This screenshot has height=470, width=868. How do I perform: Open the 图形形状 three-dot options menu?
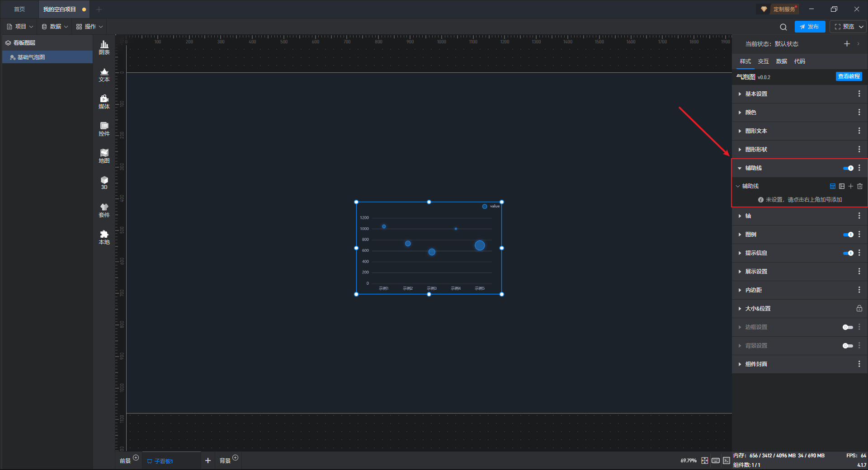coord(859,149)
